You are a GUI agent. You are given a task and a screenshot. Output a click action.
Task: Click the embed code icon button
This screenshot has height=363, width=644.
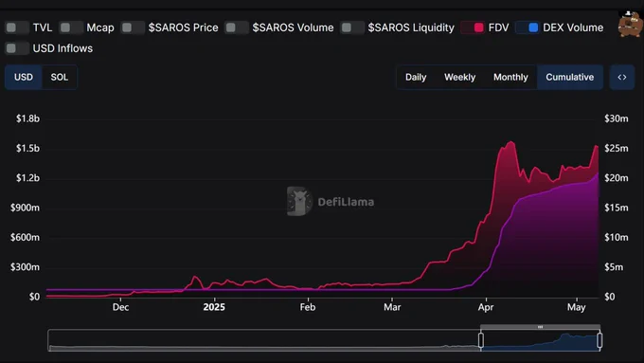pyautogui.click(x=622, y=78)
